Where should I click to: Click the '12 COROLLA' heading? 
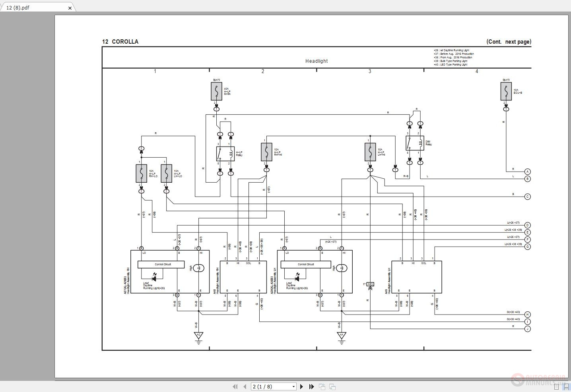click(120, 42)
